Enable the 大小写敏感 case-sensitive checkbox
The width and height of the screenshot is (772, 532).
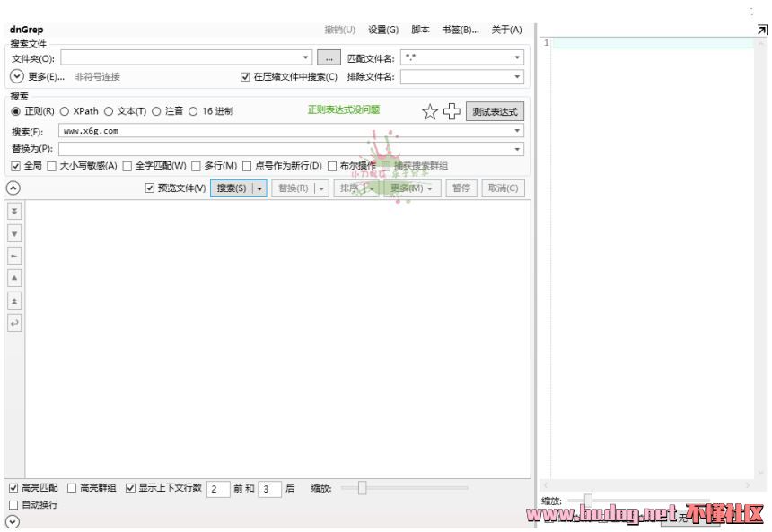[52, 166]
